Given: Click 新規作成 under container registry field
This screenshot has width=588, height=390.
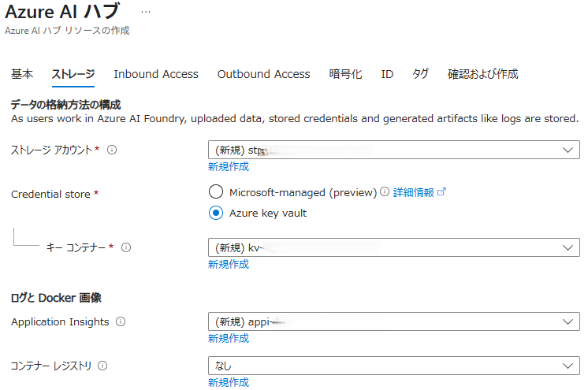Looking at the screenshot, I should pos(229,382).
